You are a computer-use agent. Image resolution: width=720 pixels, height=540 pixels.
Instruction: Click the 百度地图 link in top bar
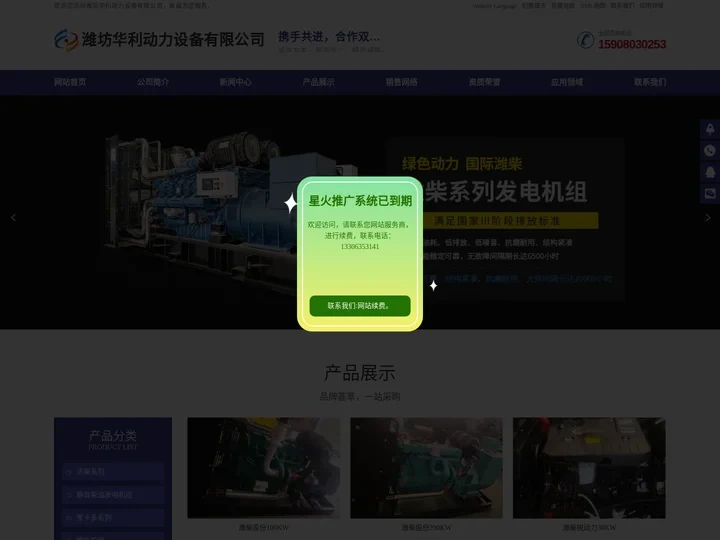click(563, 6)
